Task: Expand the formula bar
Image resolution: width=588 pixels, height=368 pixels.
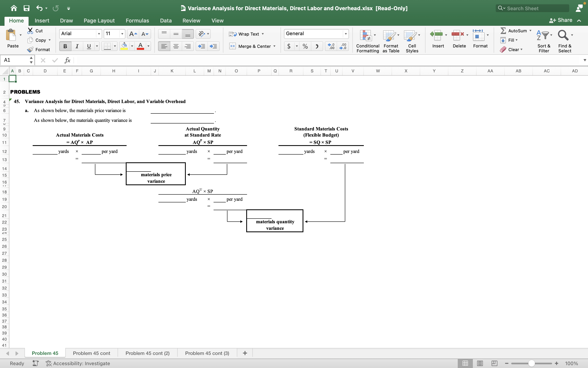Action: (585, 60)
